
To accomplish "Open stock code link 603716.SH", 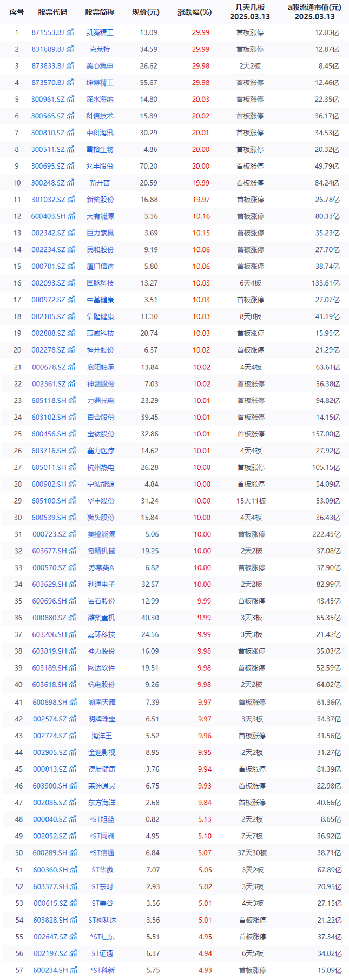I will tap(49, 451).
